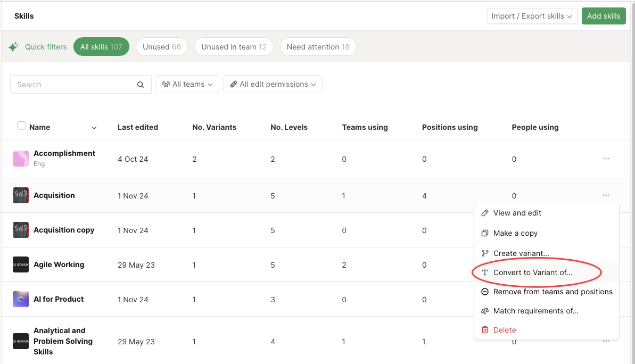This screenshot has width=635, height=364.
Task: Select Convert to Variant of... menu item
Action: tap(532, 272)
